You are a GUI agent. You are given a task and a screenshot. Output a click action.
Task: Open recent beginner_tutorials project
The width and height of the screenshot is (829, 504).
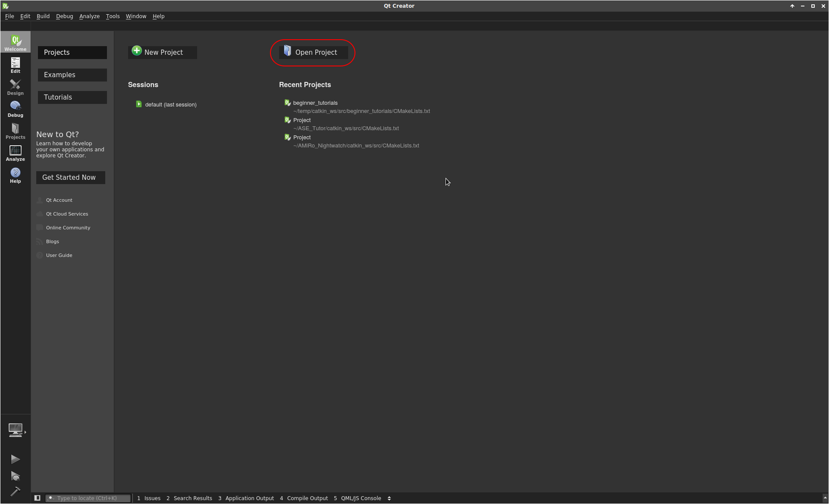point(315,103)
